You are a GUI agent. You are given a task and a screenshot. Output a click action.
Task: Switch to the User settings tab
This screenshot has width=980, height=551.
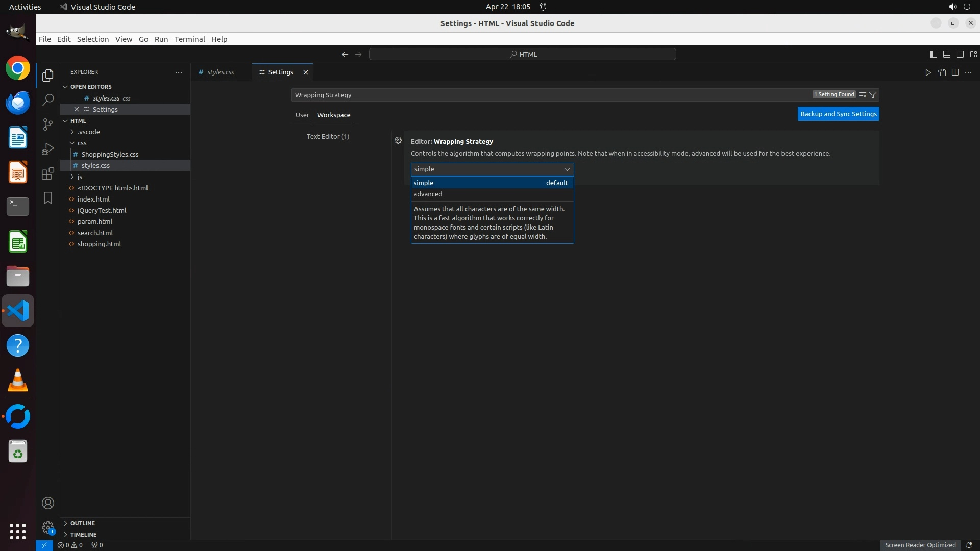coord(302,115)
